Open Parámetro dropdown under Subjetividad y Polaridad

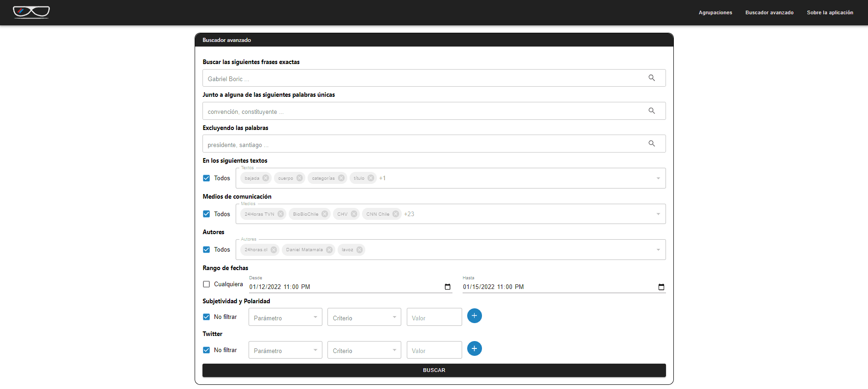click(285, 317)
